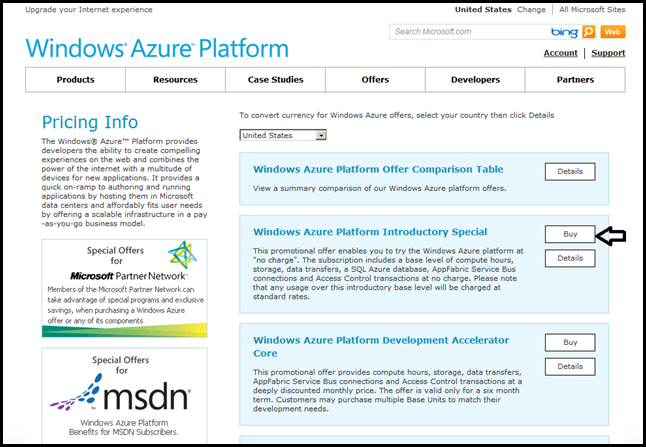Click Buy for Introductory Special offer
The height and width of the screenshot is (447, 646).
[570, 234]
